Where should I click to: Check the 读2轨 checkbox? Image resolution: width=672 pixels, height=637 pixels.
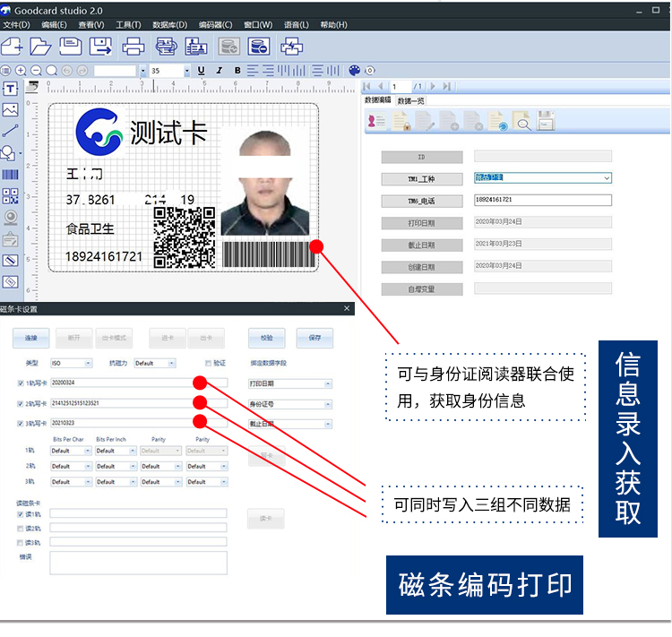[x=20, y=529]
